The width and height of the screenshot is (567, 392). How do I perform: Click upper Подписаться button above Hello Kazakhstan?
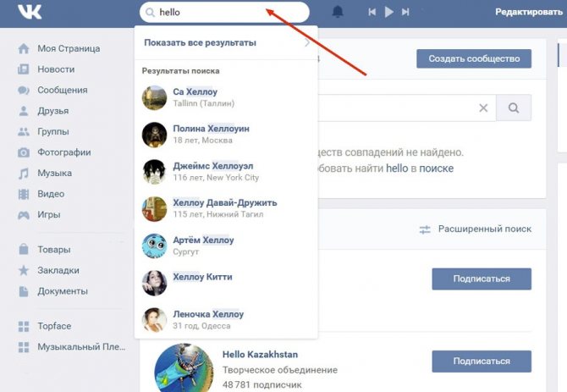482,279
